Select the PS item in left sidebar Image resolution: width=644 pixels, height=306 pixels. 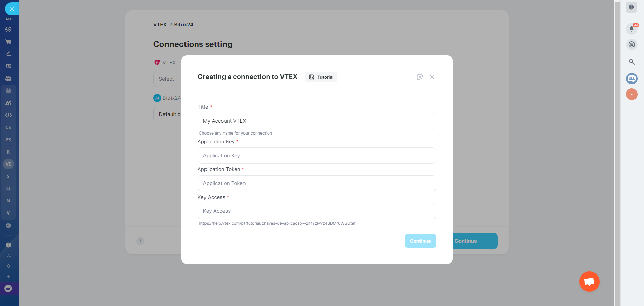click(x=8, y=140)
